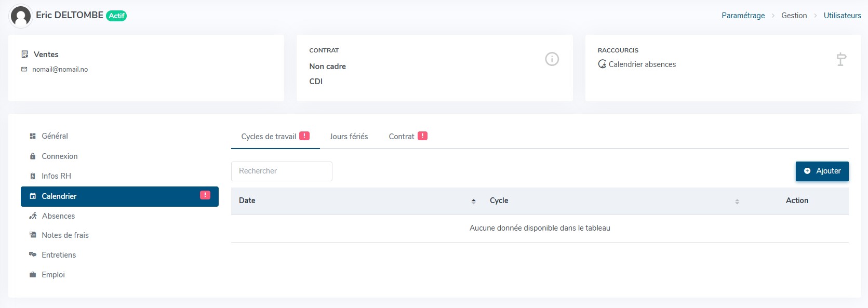Click the contract info circle icon
Image resolution: width=868 pixels, height=308 pixels.
pos(552,59)
